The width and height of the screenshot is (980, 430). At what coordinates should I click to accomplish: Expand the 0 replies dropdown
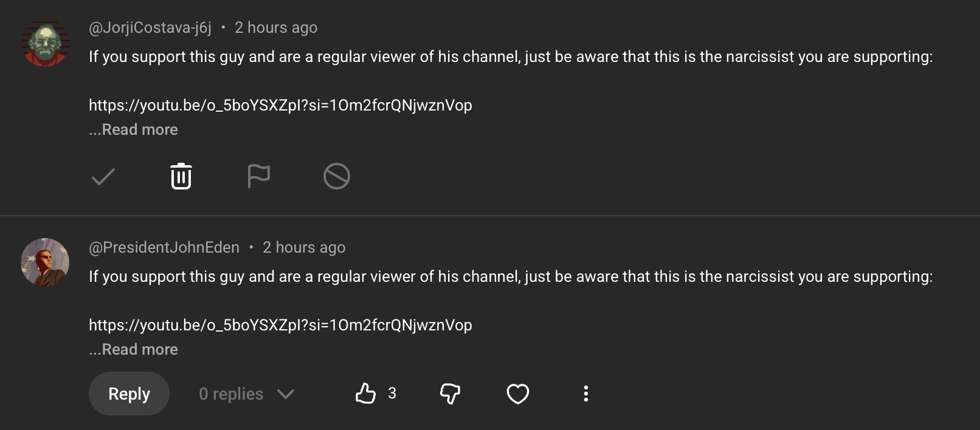(247, 394)
